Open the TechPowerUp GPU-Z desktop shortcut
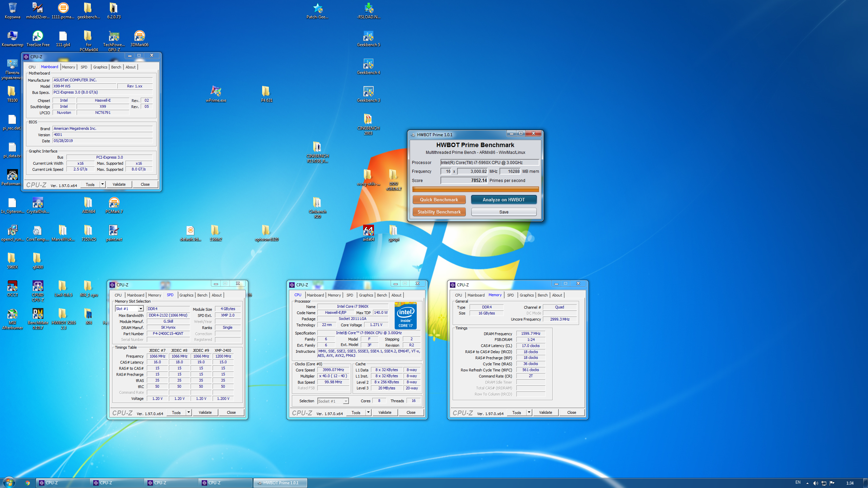The width and height of the screenshot is (868, 488). click(114, 41)
